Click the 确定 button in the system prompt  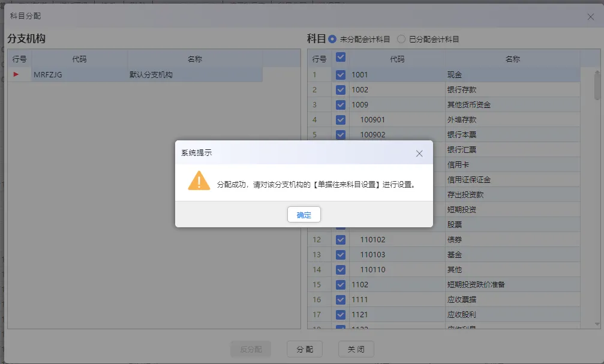[x=303, y=215]
